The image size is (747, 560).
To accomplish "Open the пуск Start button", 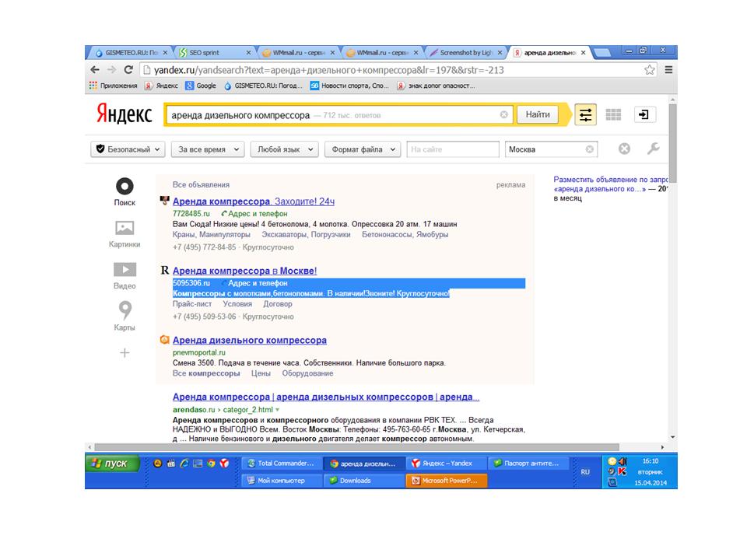I will point(112,464).
